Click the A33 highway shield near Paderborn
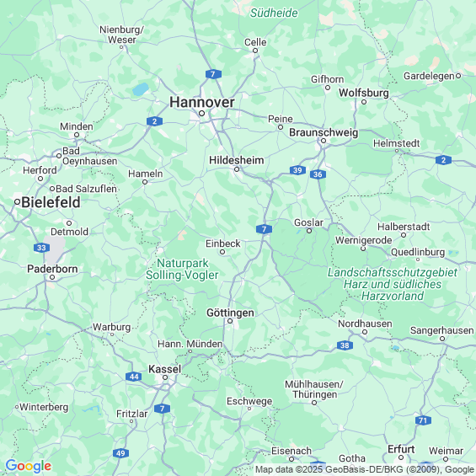The image size is (476, 476). point(41,248)
